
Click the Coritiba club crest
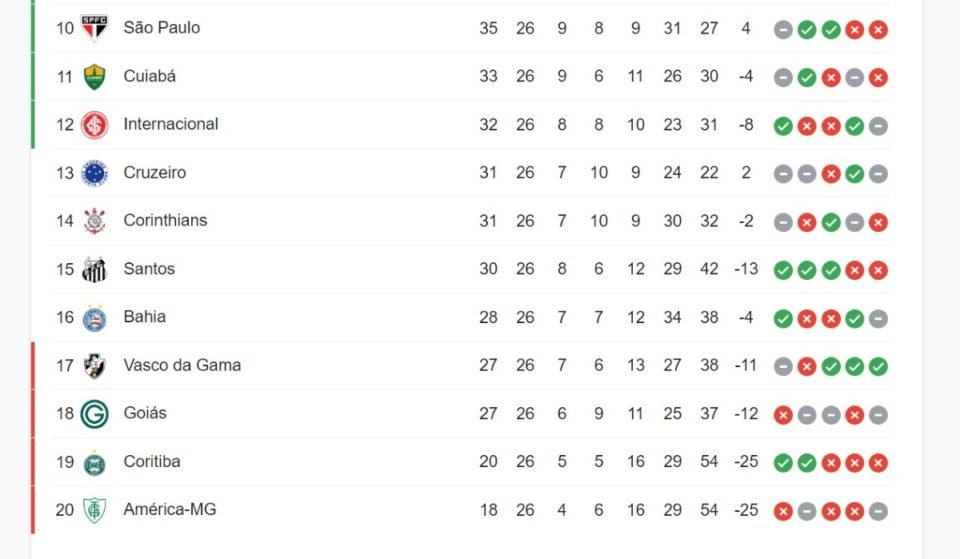[x=94, y=462]
